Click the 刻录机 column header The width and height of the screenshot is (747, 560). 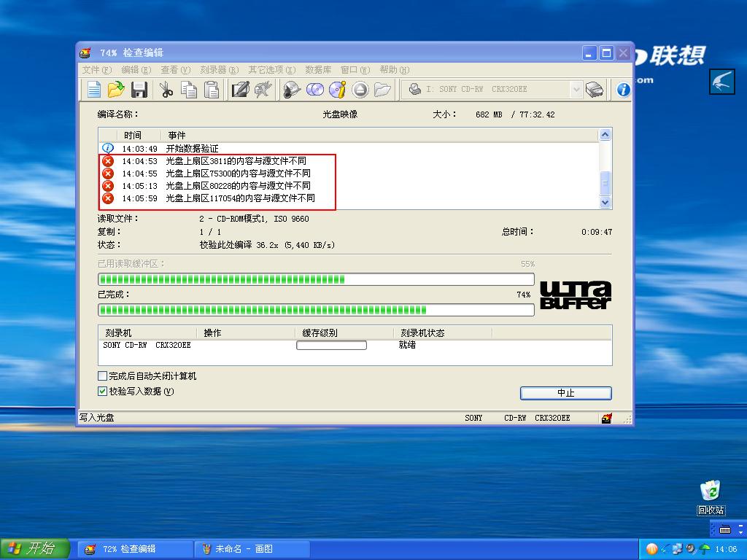[147, 332]
